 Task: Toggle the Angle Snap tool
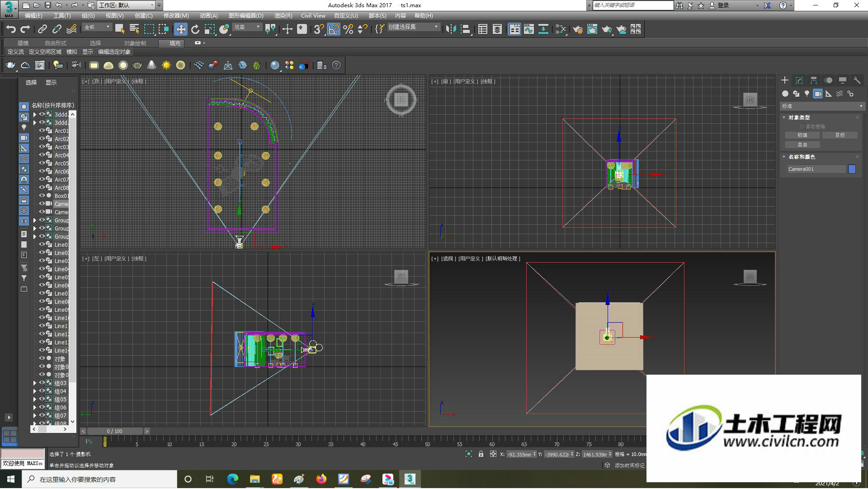pyautogui.click(x=334, y=29)
